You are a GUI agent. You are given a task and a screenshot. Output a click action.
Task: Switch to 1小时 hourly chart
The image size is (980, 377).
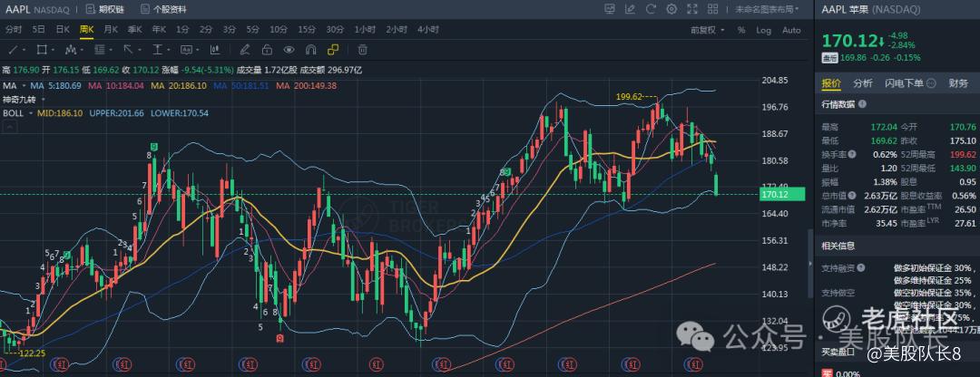(365, 30)
